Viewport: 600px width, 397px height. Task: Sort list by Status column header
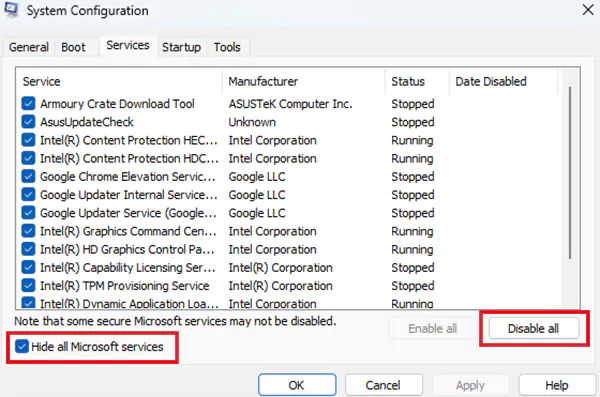[417, 81]
